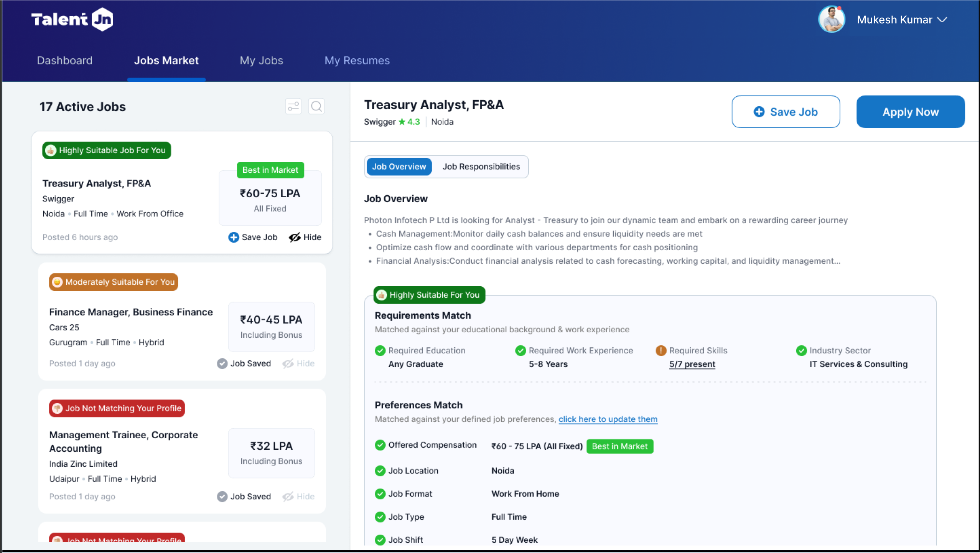The height and width of the screenshot is (553, 980).
Task: Click the filter settings icon
Action: point(293,106)
